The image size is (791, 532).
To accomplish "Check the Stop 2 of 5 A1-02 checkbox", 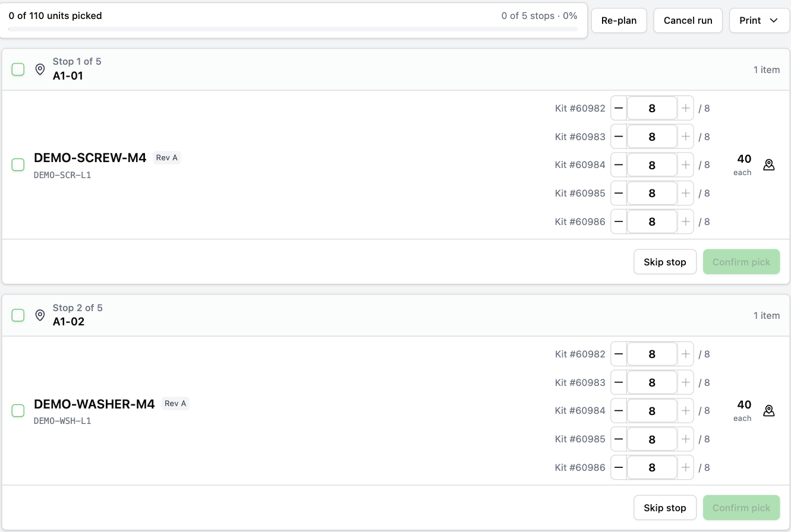I will pyautogui.click(x=18, y=315).
